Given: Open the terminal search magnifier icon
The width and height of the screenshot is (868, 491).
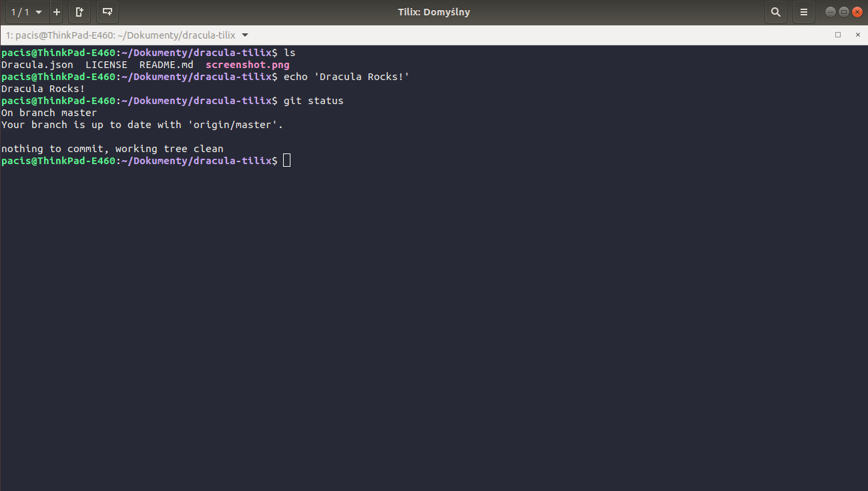Looking at the screenshot, I should point(775,12).
